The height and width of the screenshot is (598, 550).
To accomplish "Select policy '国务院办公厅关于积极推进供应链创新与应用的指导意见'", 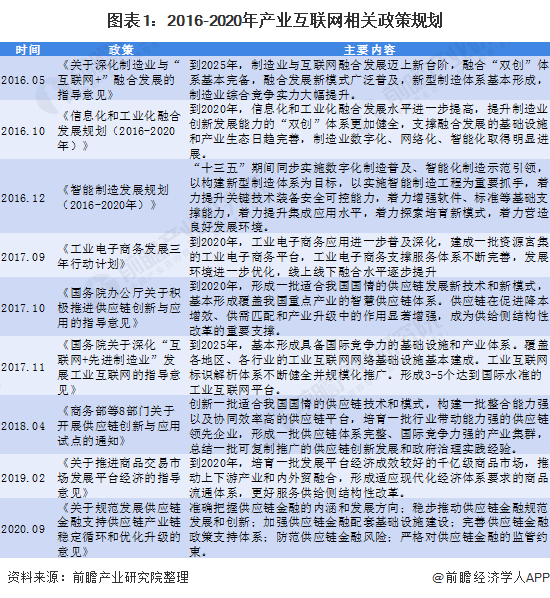I will (119, 308).
